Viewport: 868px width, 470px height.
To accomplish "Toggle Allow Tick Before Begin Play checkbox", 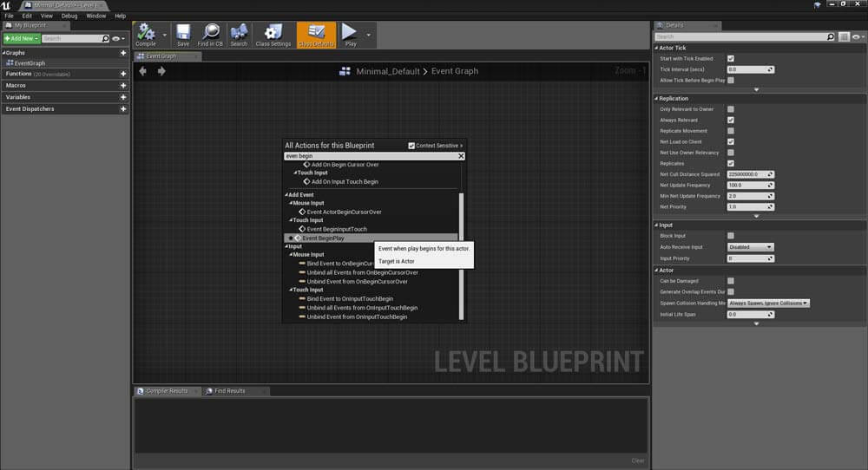I will [x=731, y=80].
